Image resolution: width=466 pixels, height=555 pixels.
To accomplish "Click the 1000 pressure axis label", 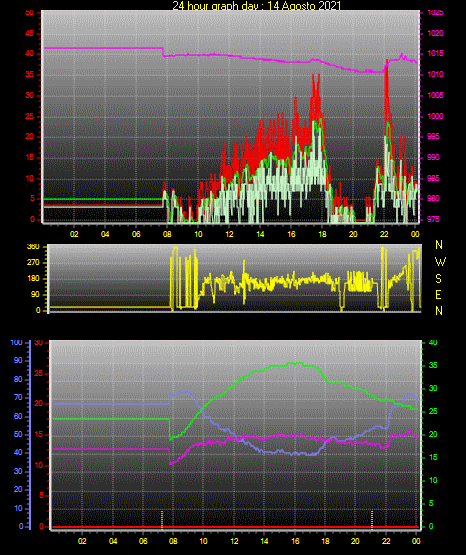I will point(435,116).
